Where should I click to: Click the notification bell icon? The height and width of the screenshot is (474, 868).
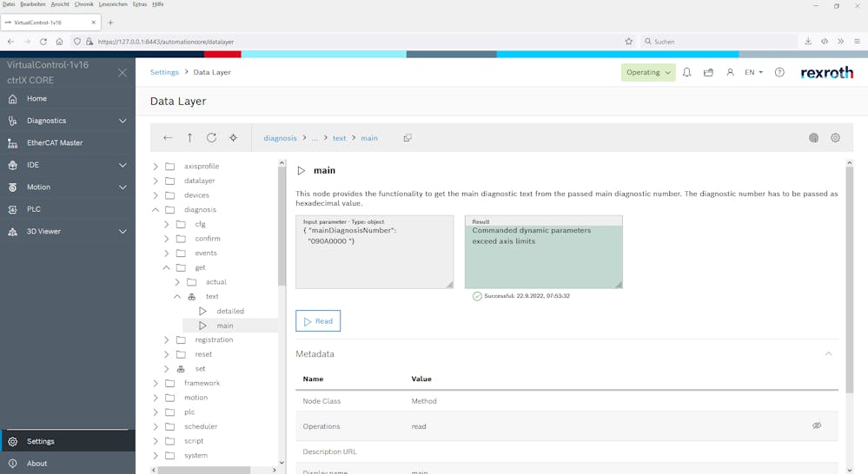pyautogui.click(x=686, y=73)
